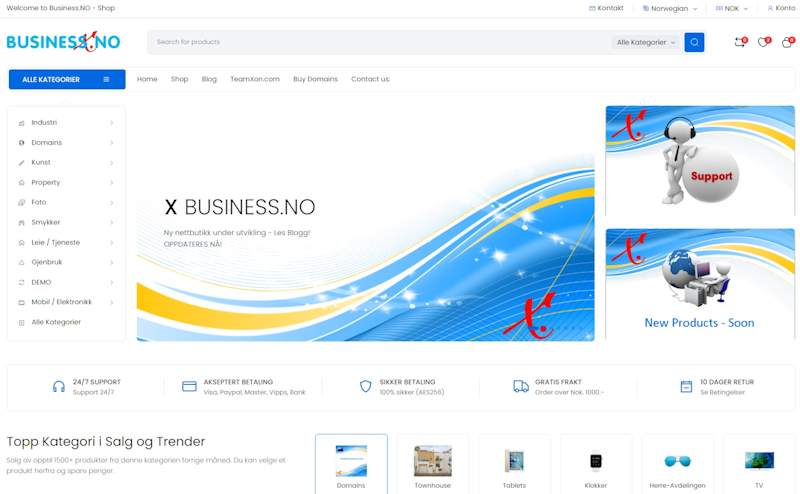800x494 pixels.
Task: Open the shopping cart icon
Action: (787, 42)
